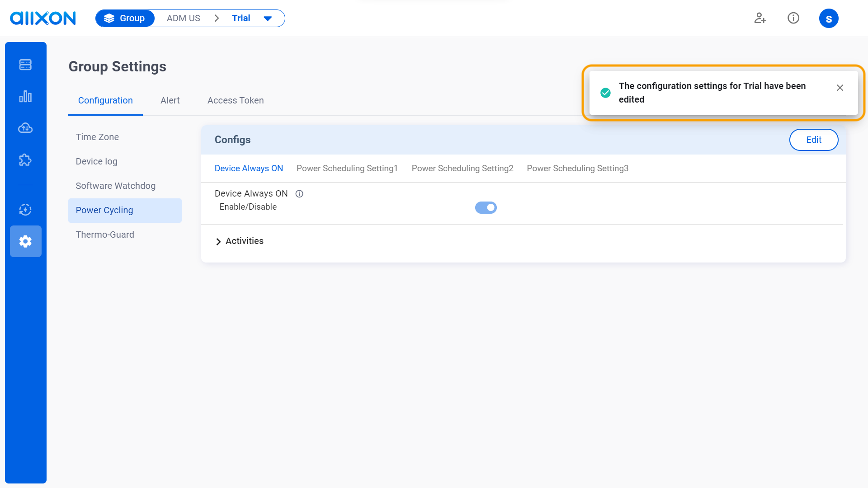Click the info tooltip beside Device Always ON
Image resolution: width=868 pixels, height=488 pixels.
[x=299, y=193]
